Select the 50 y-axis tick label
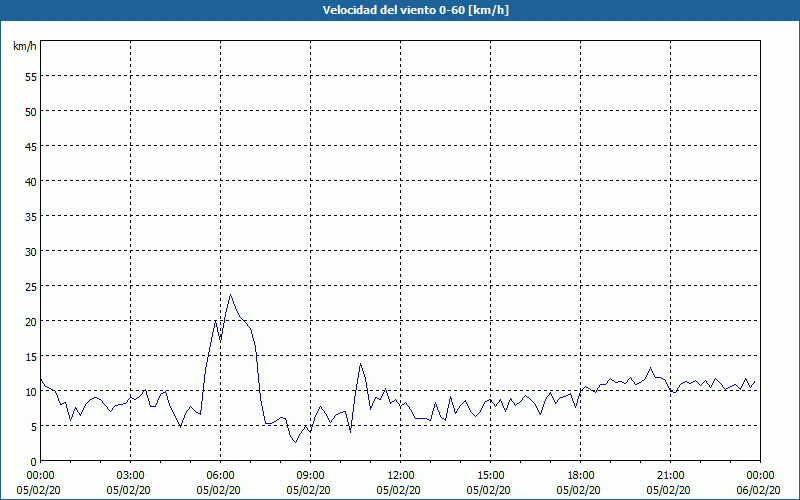800x500 pixels. click(x=31, y=111)
